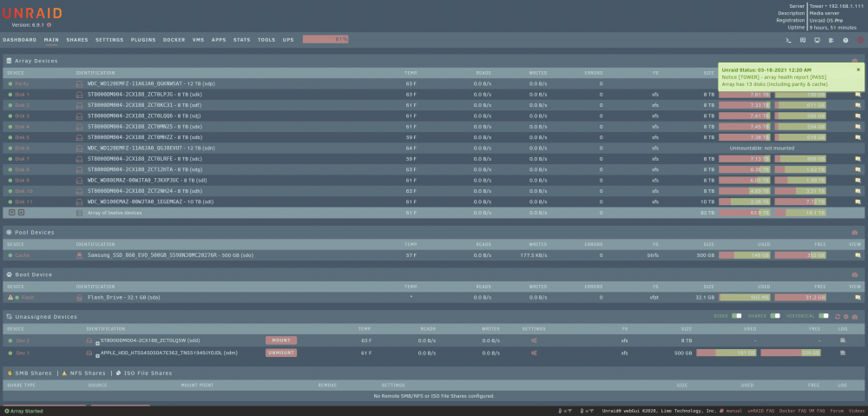The image size is (868, 416).
Task: Click the red power icon in top toolbar
Action: (x=860, y=40)
